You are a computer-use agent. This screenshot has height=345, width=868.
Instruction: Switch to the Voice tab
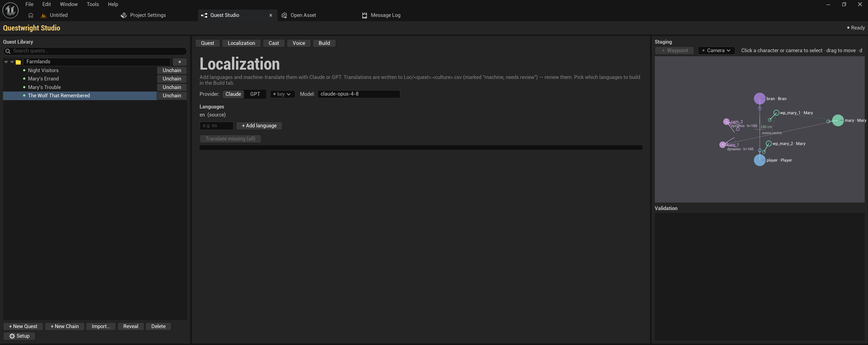pos(299,43)
